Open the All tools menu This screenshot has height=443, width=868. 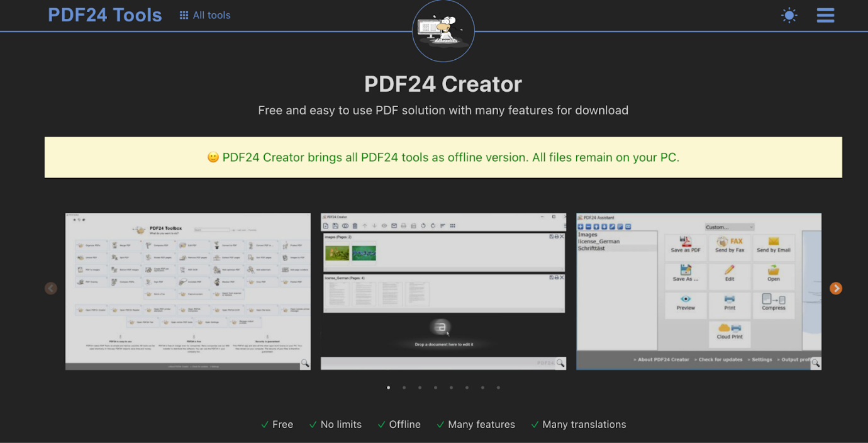pyautogui.click(x=204, y=14)
